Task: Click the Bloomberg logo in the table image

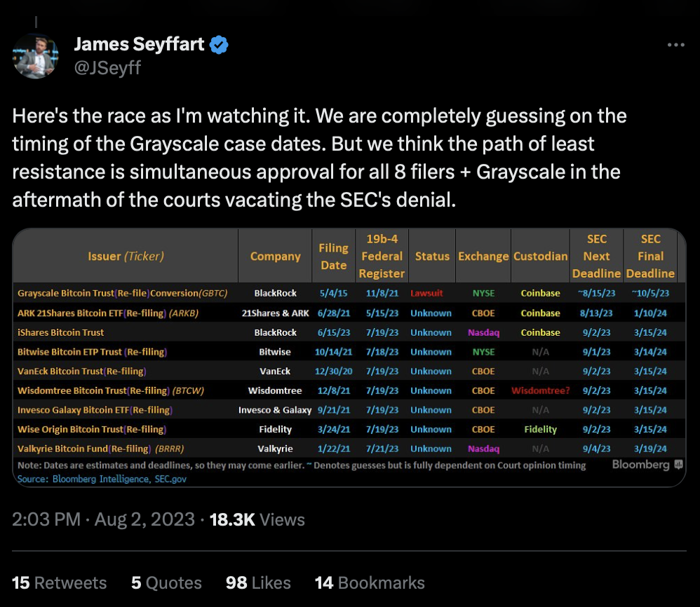Action: tap(647, 465)
